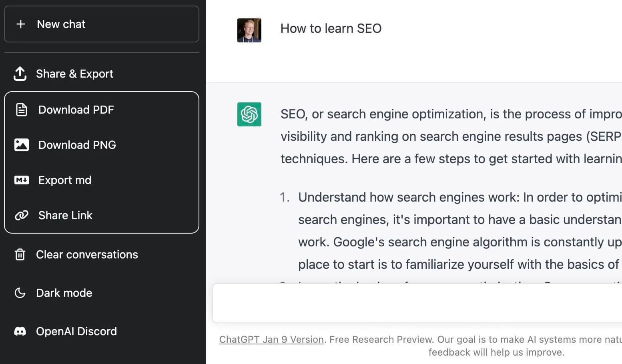Screen dimensions: 622x364
Task: Click the plus icon for New chat
Action: [20, 24]
